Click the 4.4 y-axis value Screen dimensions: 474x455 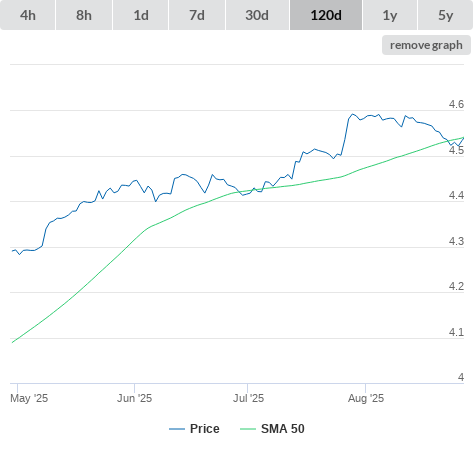456,195
